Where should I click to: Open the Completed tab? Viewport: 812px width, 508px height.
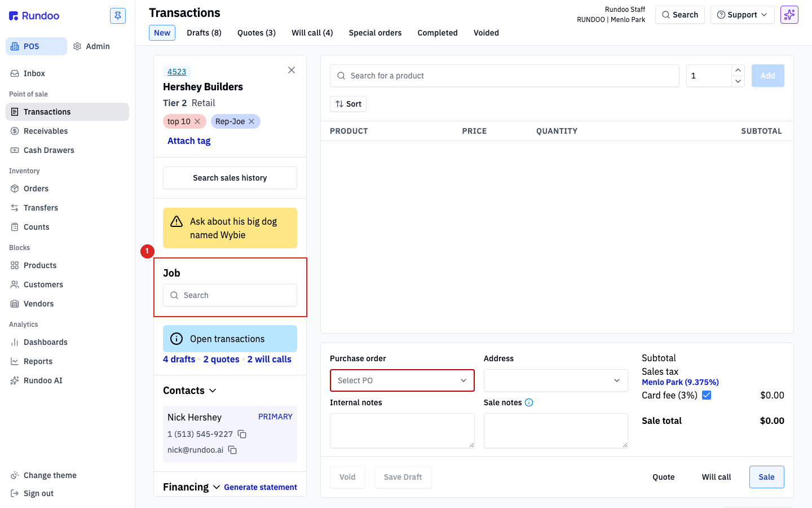click(438, 33)
